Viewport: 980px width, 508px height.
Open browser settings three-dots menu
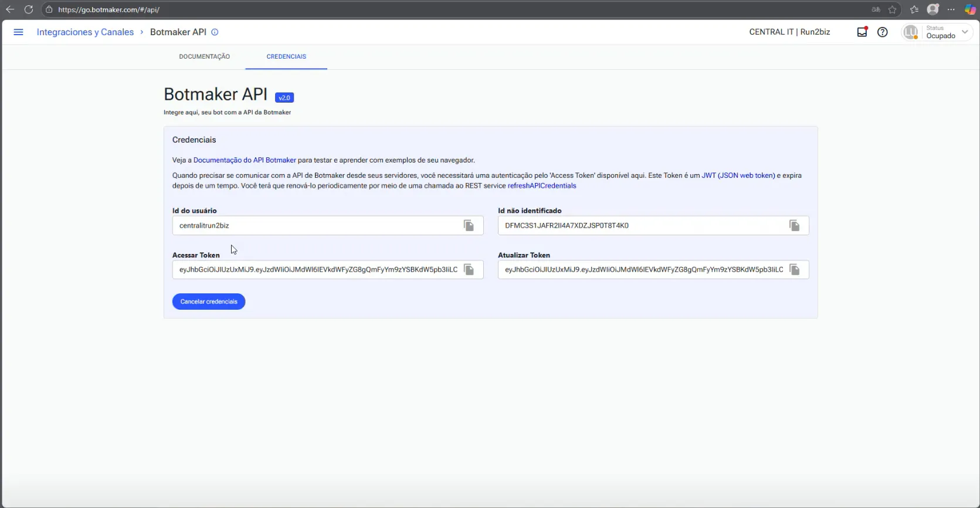951,9
